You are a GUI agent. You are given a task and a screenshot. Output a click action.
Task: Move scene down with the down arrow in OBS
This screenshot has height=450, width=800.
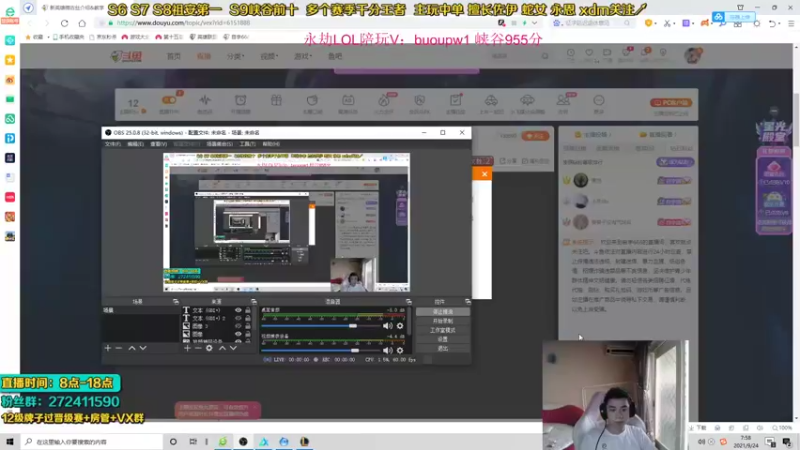pos(143,348)
